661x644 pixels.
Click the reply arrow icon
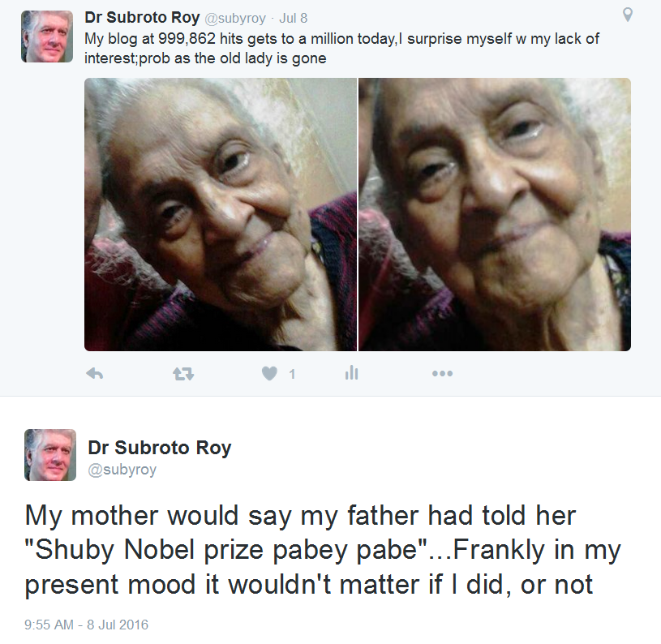[95, 373]
